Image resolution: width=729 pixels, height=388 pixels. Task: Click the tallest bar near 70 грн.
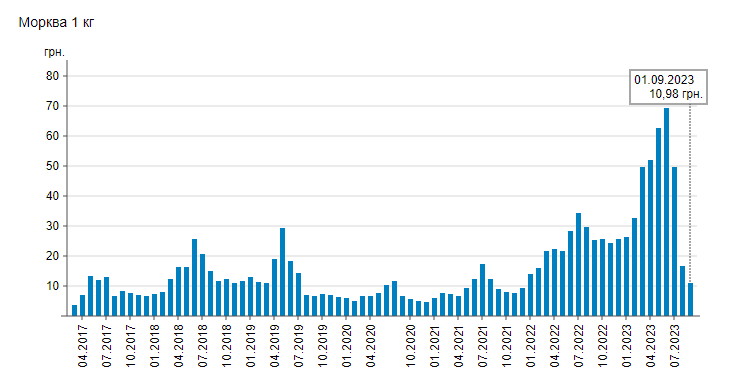pyautogui.click(x=666, y=212)
